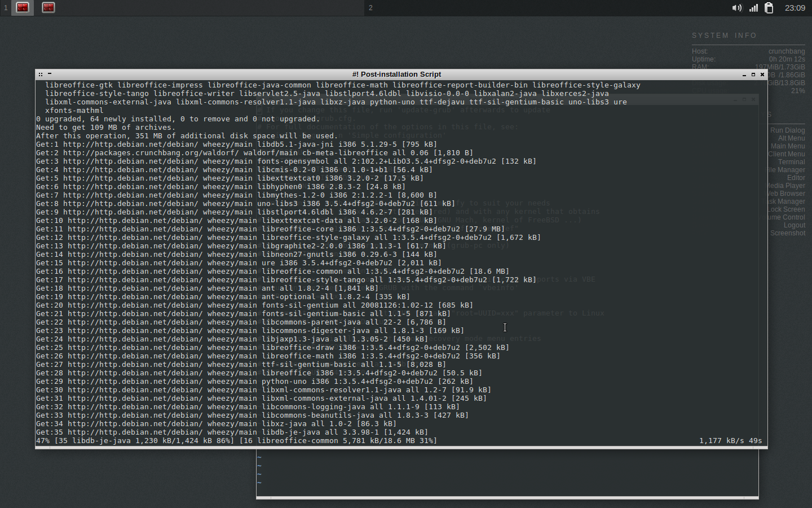Click the '21%' CPU usage value
The image size is (812, 508).
[x=798, y=91]
